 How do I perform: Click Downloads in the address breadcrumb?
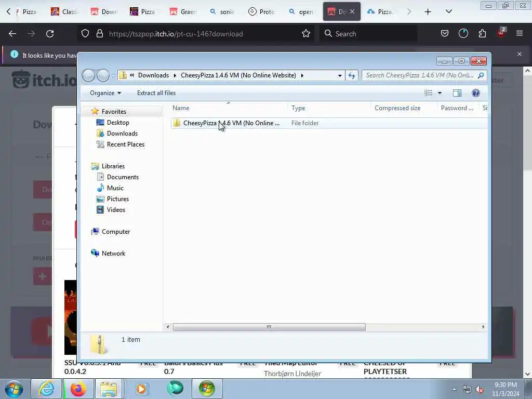[x=153, y=75]
